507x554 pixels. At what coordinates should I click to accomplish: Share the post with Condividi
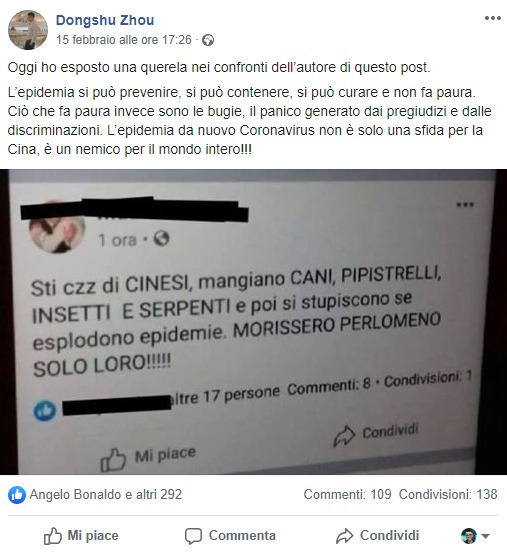[x=377, y=536]
